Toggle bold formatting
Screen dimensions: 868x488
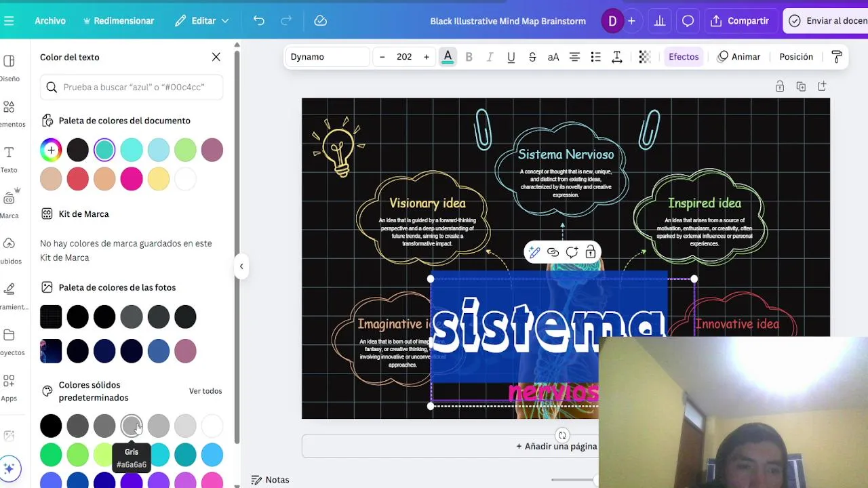click(x=469, y=57)
